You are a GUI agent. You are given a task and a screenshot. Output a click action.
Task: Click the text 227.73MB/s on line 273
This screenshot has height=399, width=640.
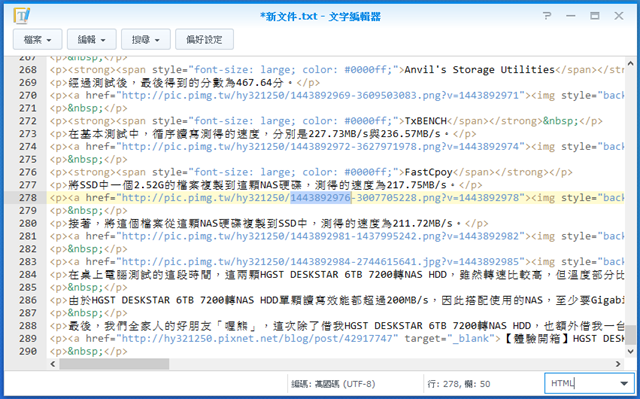tap(338, 134)
